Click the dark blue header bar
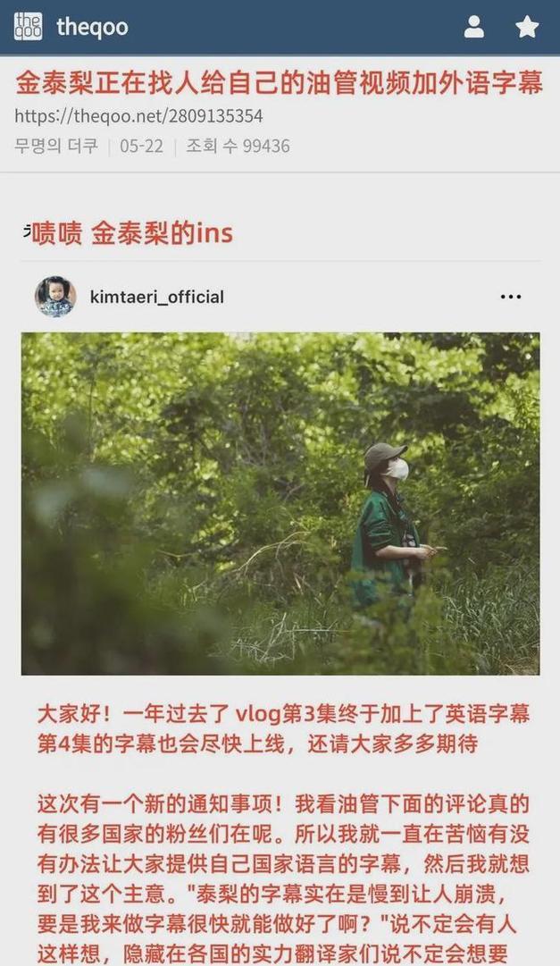560x966 pixels. click(x=280, y=27)
